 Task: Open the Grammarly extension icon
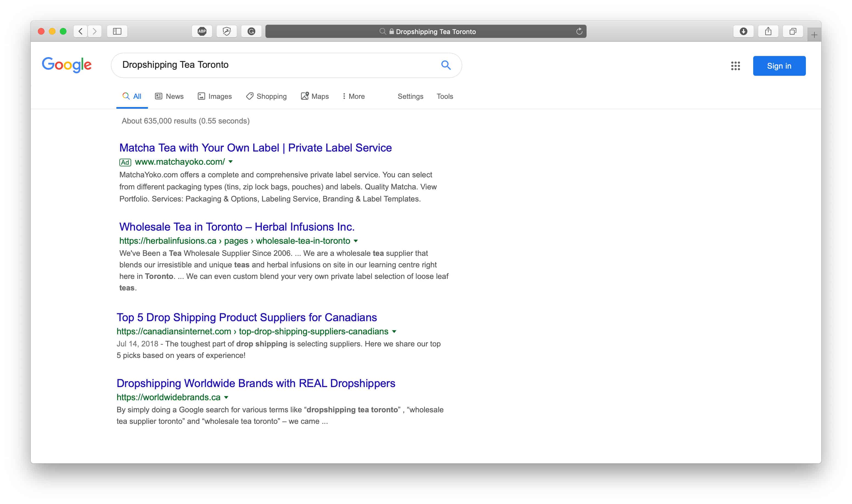[251, 31]
